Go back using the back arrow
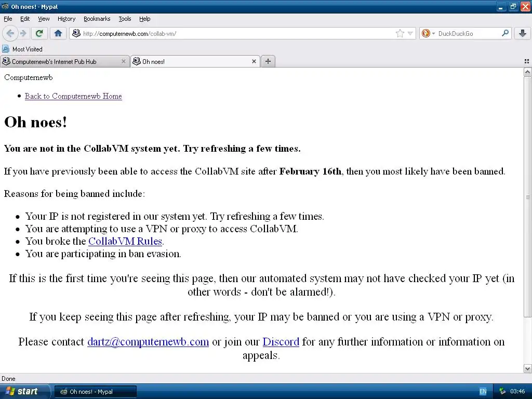The image size is (532, 399). [10, 33]
